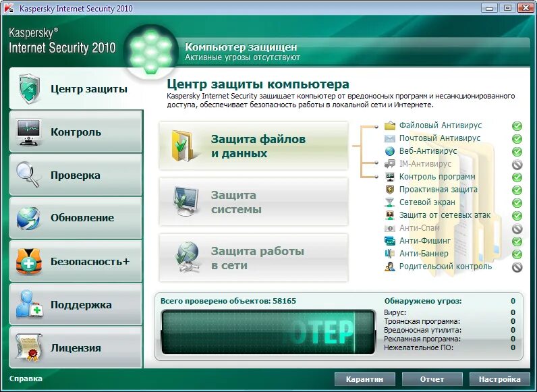Click the globe icon in Защита работы в сети
Image resolution: width=537 pixels, height=392 pixels.
(187, 257)
